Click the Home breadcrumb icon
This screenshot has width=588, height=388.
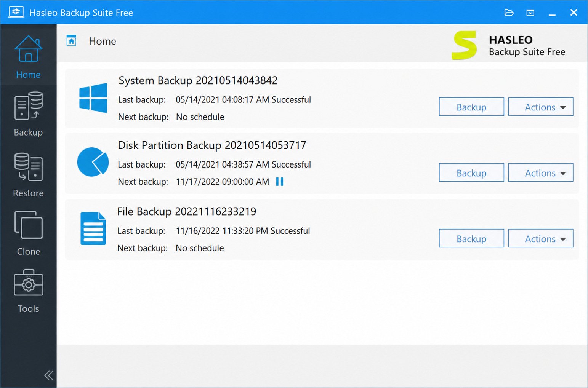click(x=71, y=40)
